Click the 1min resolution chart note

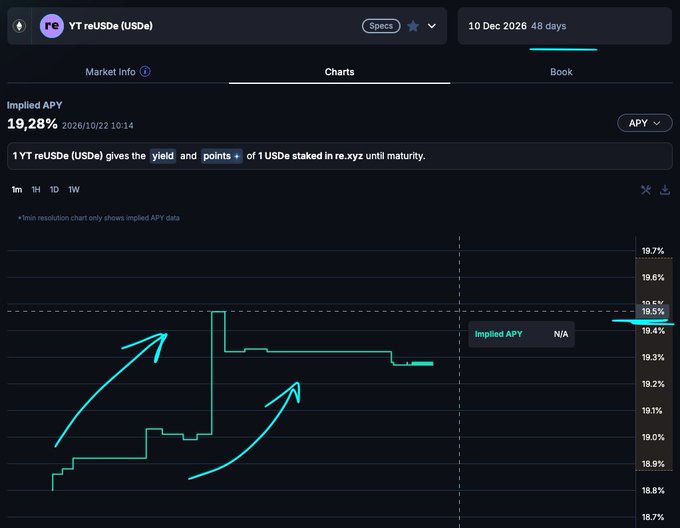coord(98,218)
